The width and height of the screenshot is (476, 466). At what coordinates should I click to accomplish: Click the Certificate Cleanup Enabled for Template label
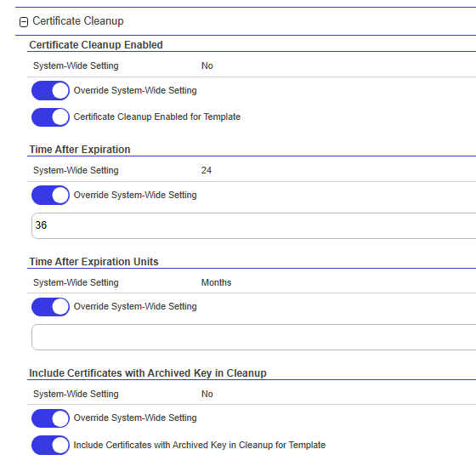[157, 117]
